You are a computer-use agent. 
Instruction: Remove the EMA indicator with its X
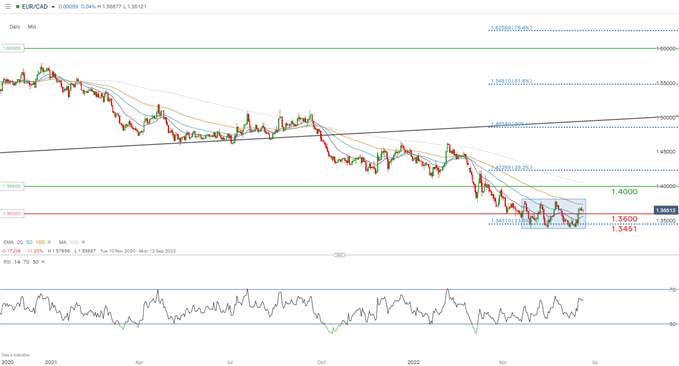pos(49,242)
